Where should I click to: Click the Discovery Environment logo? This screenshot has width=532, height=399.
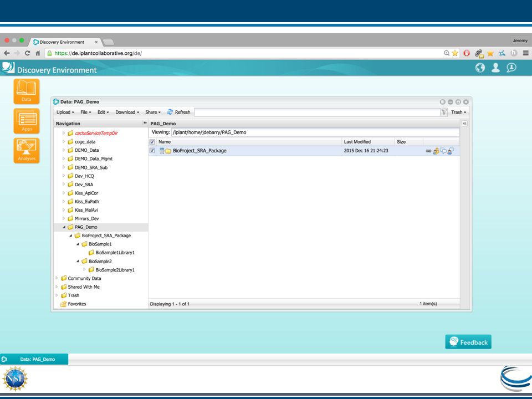click(x=8, y=68)
